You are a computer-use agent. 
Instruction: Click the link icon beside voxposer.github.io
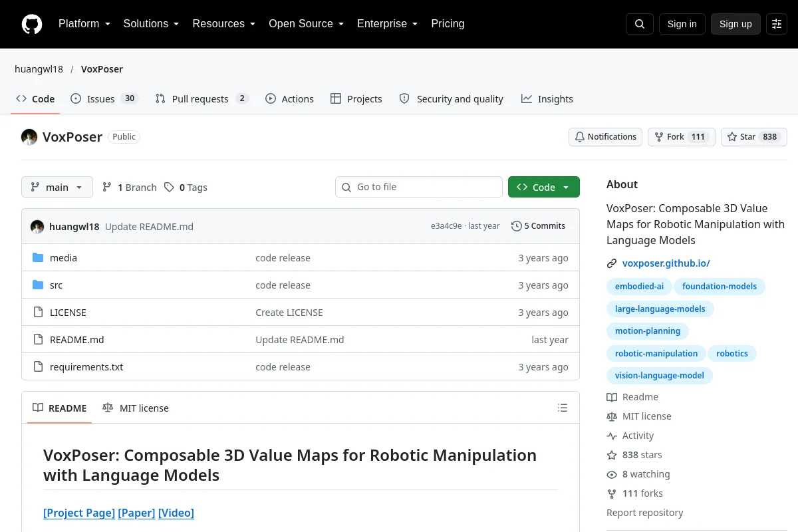coord(612,263)
